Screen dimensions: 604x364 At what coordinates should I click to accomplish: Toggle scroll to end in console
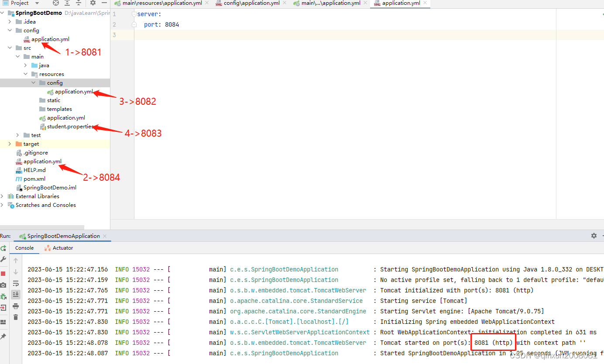coord(16,295)
